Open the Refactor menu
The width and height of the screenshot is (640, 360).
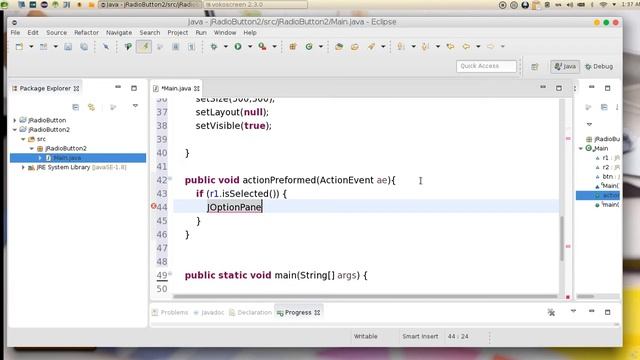pos(86,33)
